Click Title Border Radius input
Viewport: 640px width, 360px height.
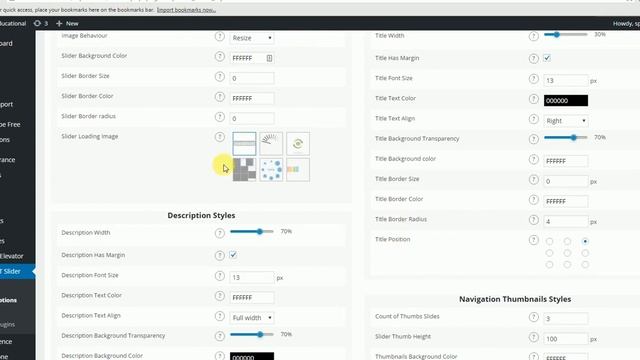pyautogui.click(x=566, y=222)
